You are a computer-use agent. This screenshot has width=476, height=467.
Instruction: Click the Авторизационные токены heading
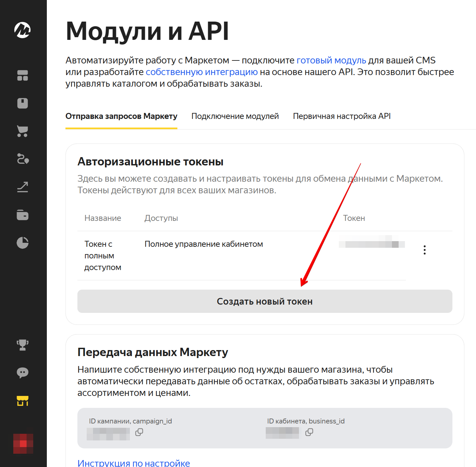[x=150, y=162]
